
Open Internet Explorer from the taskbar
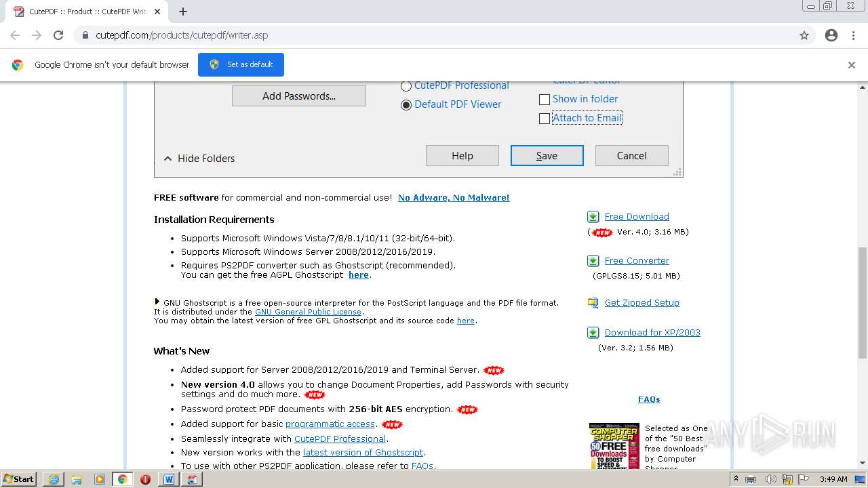[54, 479]
